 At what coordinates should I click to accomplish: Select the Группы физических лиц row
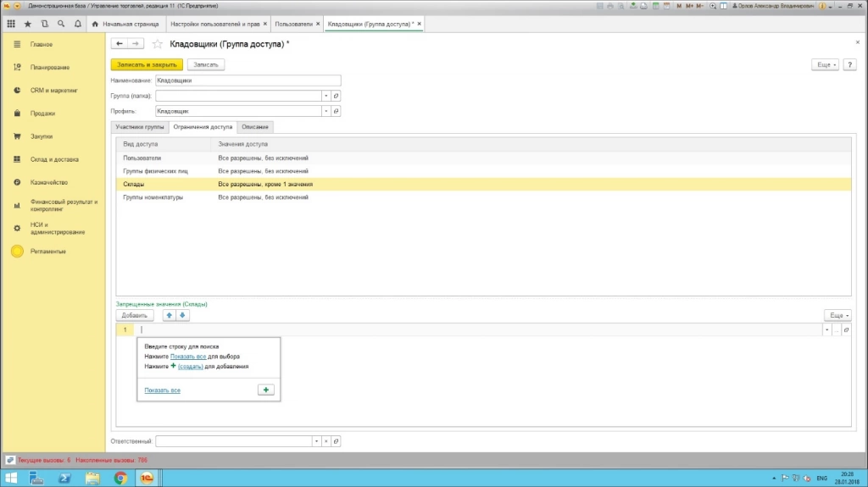pos(483,171)
